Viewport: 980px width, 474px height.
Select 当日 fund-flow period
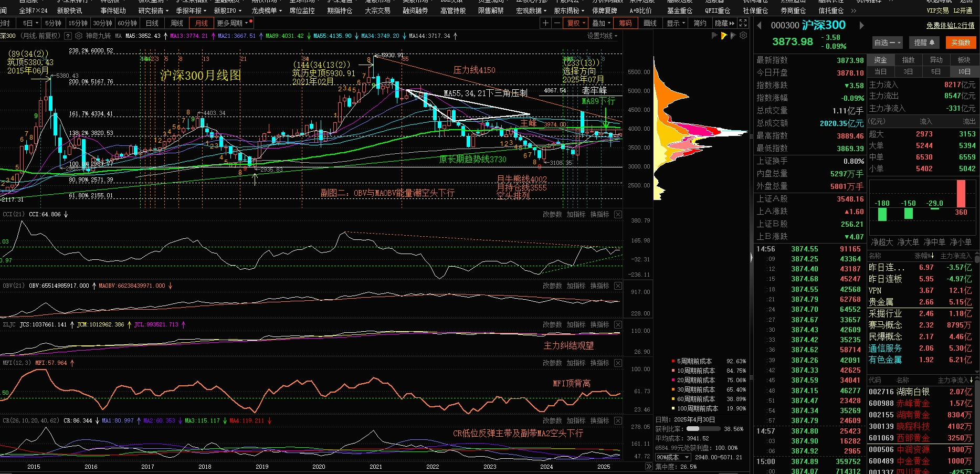coord(880,71)
